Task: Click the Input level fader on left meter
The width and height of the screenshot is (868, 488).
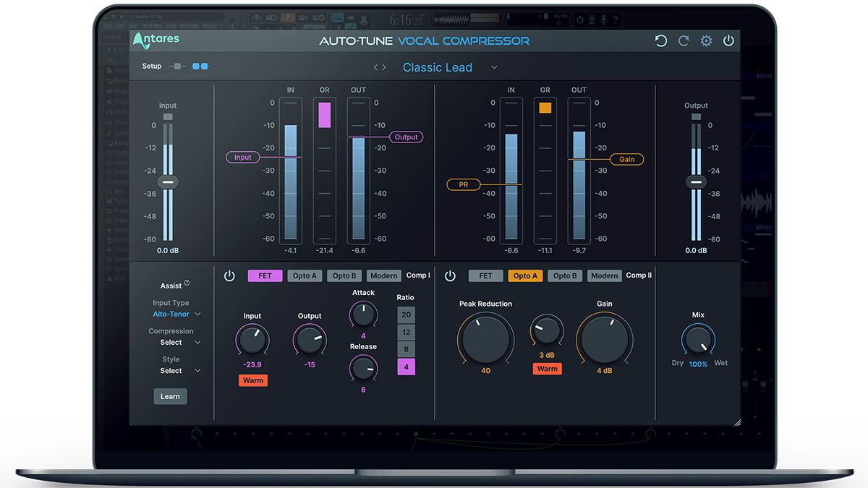Action: pyautogui.click(x=168, y=181)
